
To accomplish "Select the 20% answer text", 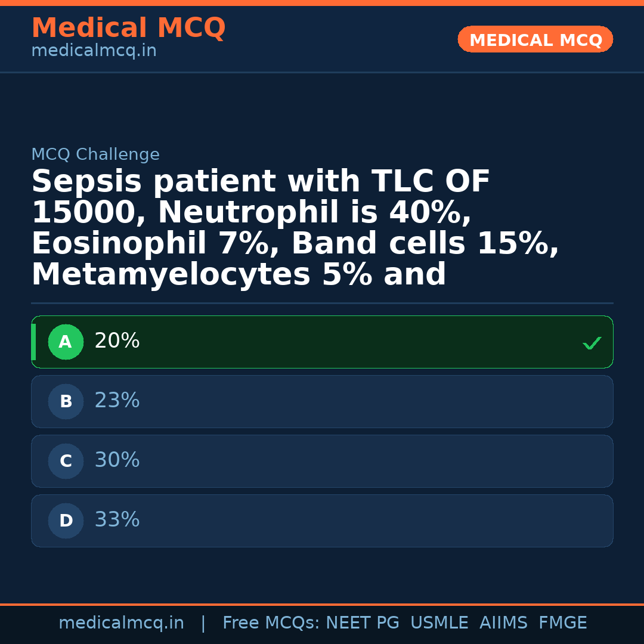I will (117, 341).
